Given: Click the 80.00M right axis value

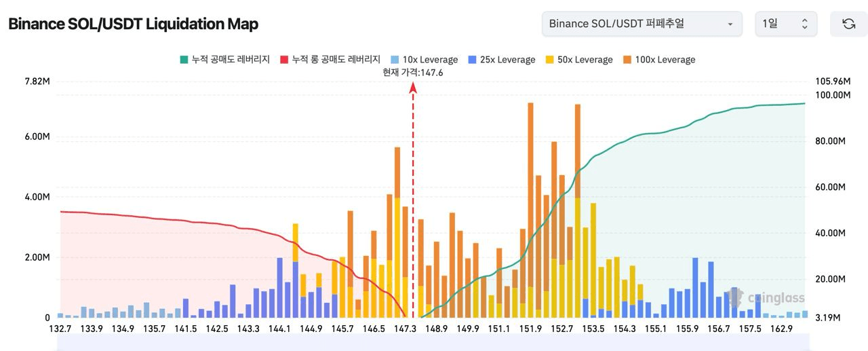Looking at the screenshot, I should [830, 141].
